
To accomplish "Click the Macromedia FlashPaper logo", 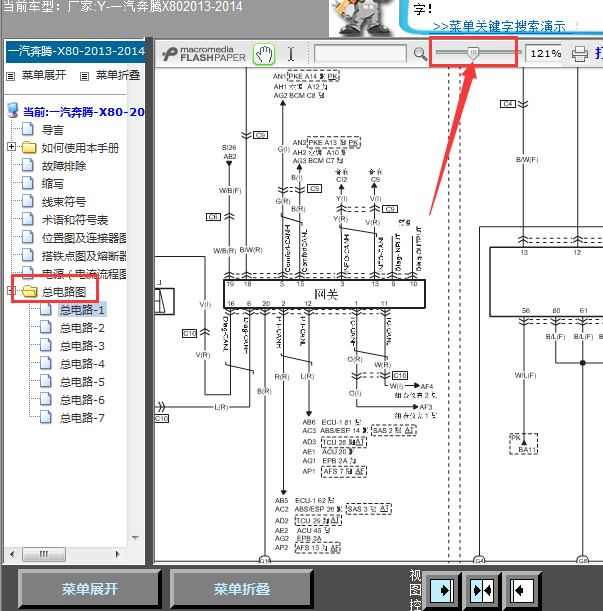I will tap(204, 54).
